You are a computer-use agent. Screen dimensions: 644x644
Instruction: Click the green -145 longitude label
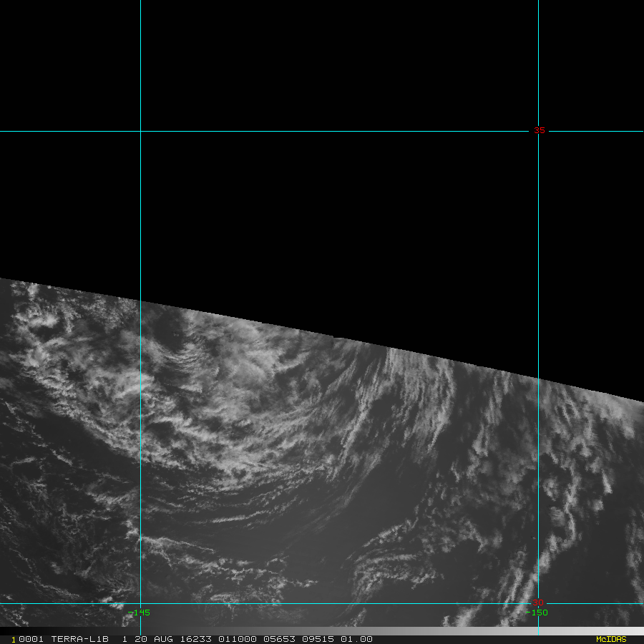pyautogui.click(x=142, y=613)
